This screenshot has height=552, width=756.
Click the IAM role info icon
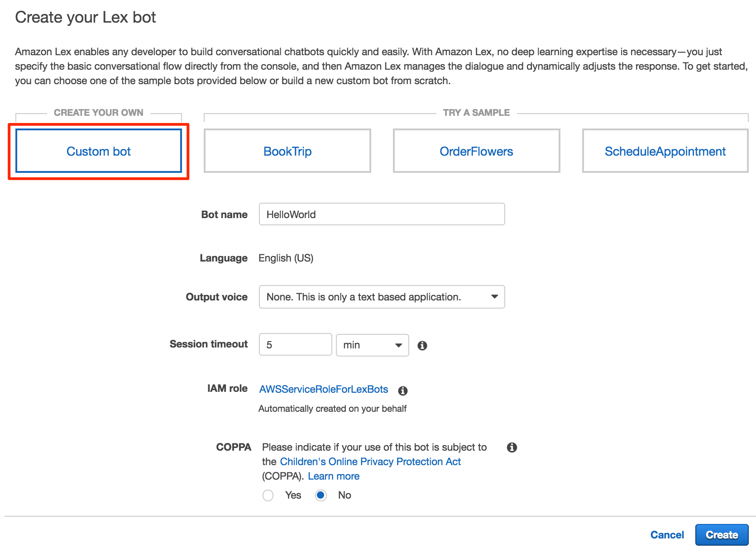coord(403,390)
